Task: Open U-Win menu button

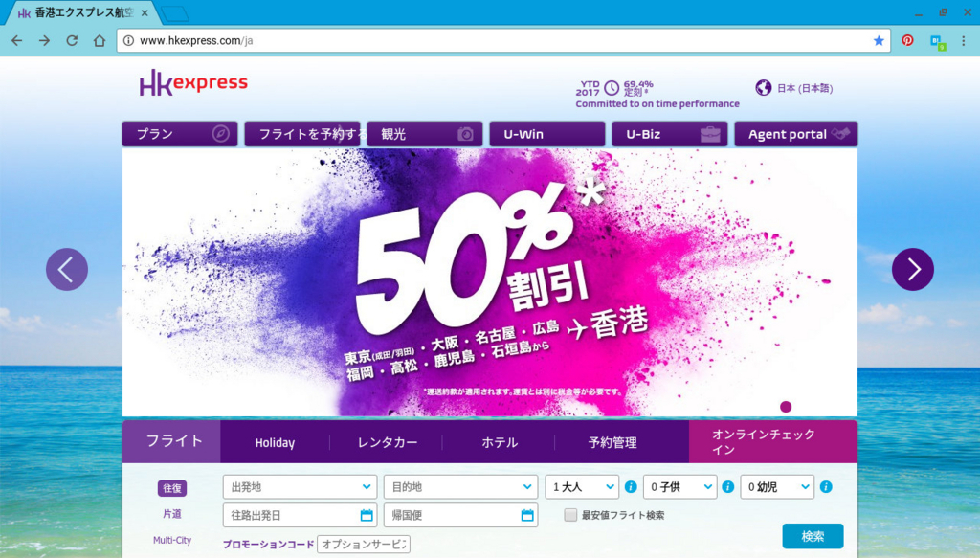Action: point(547,134)
